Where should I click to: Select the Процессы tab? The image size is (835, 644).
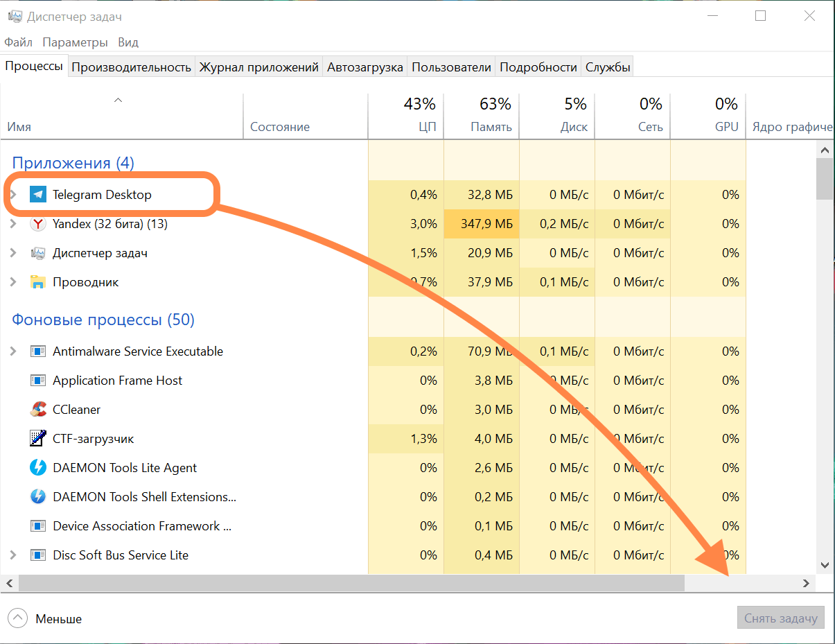(x=34, y=66)
